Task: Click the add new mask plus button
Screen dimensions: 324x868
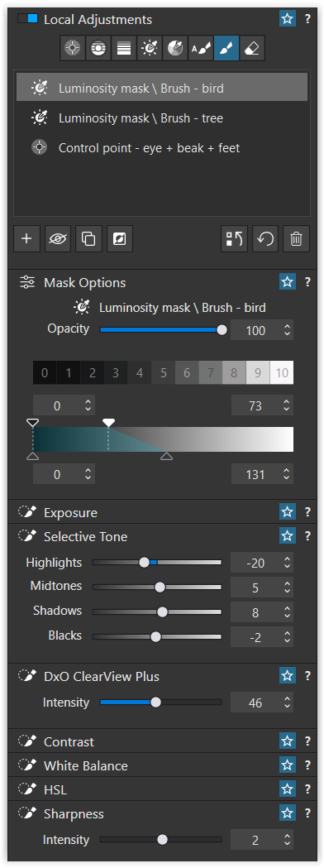Action: tap(26, 238)
